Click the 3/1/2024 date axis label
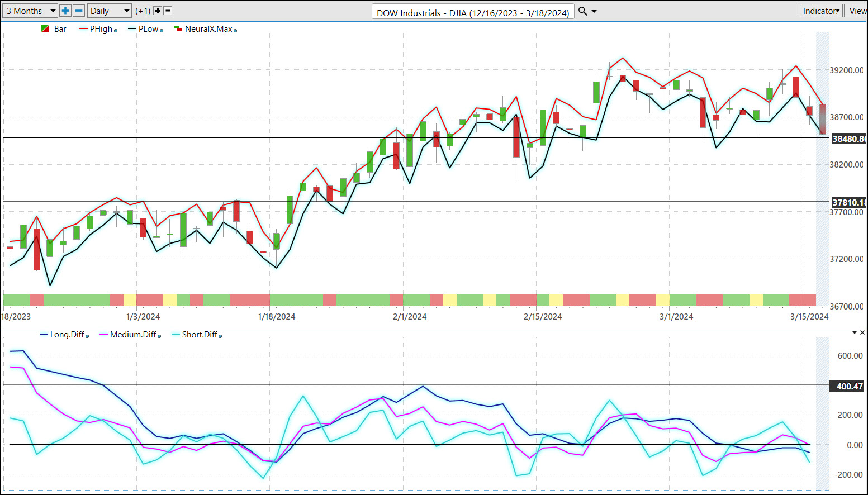 [676, 317]
